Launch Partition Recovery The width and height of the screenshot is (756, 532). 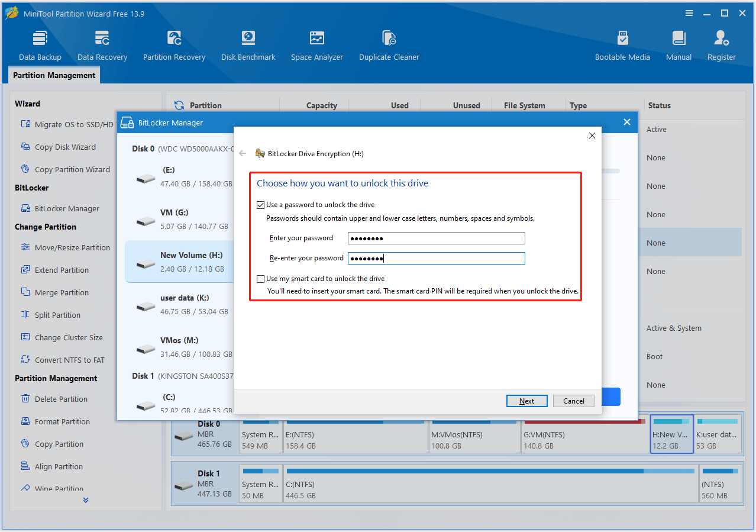coord(174,46)
